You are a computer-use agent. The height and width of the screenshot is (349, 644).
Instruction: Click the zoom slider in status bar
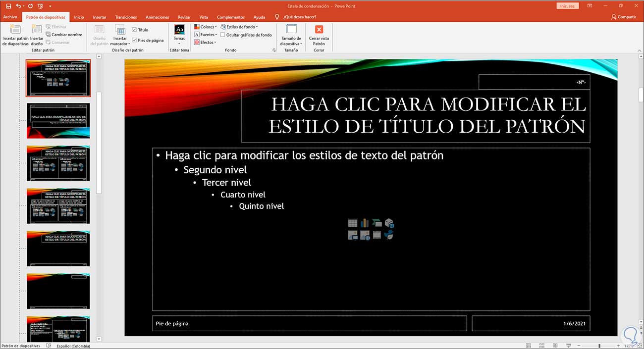click(x=599, y=346)
